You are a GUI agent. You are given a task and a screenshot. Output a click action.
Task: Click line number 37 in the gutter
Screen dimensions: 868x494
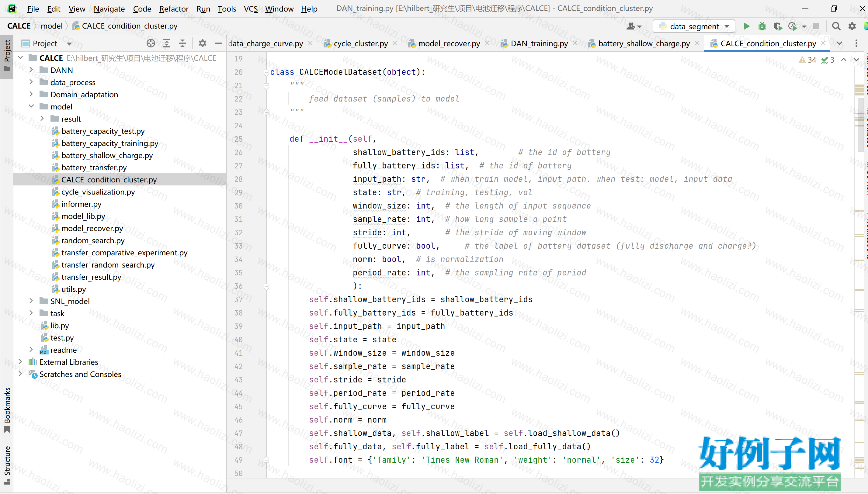[x=238, y=299]
